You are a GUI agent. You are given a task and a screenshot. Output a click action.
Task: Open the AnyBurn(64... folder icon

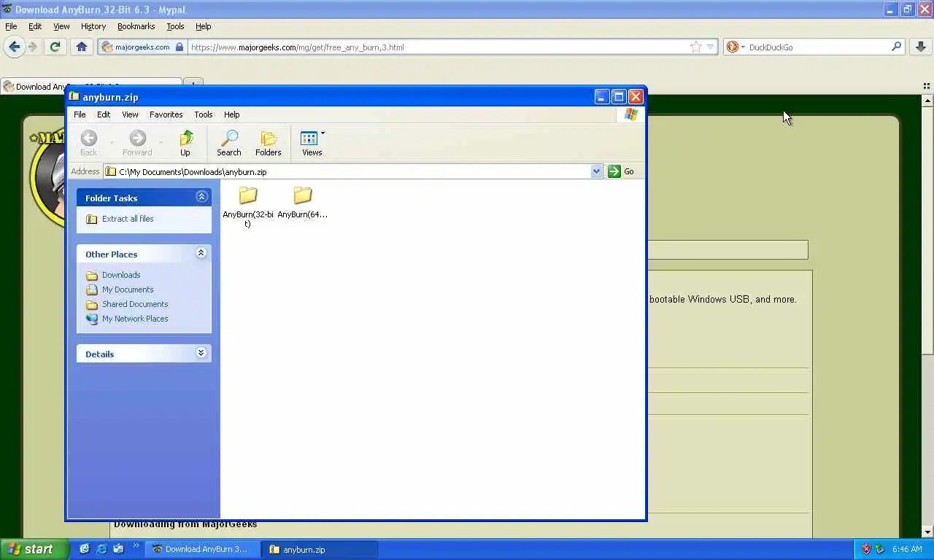(303, 195)
